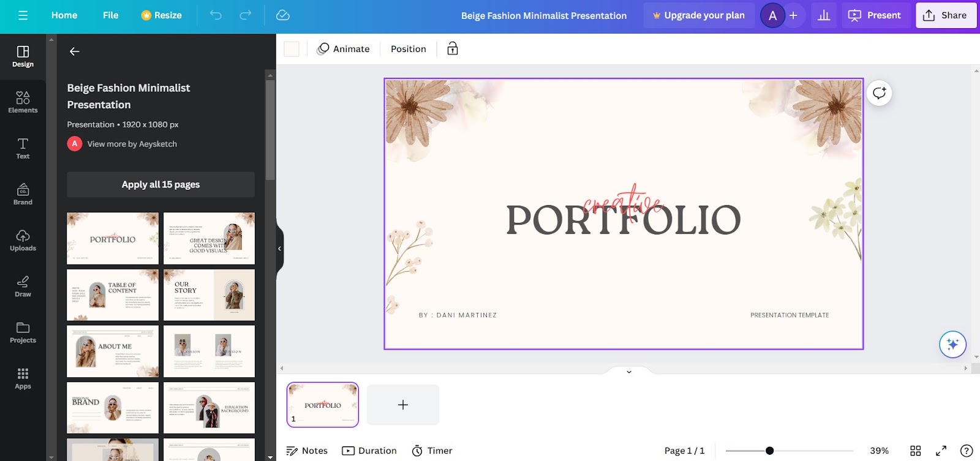Select Table of Content template thumbnail

113,295
